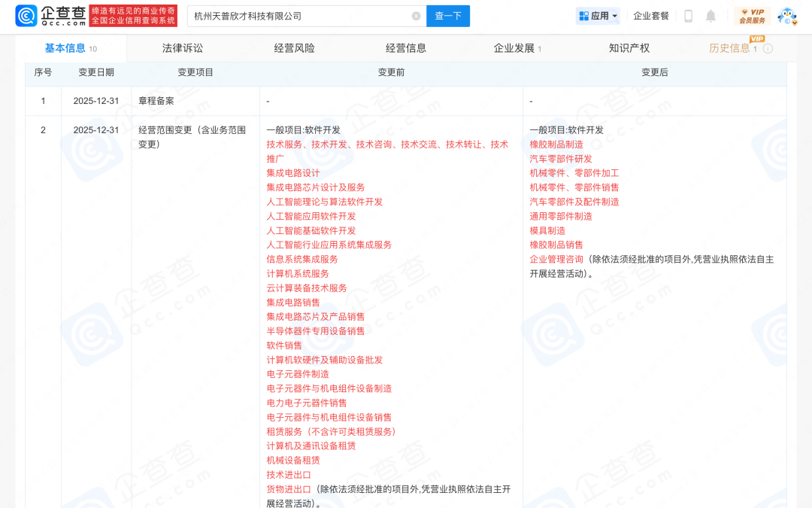
Task: Click 机械零件、零部件销售 text
Action: coord(574,187)
